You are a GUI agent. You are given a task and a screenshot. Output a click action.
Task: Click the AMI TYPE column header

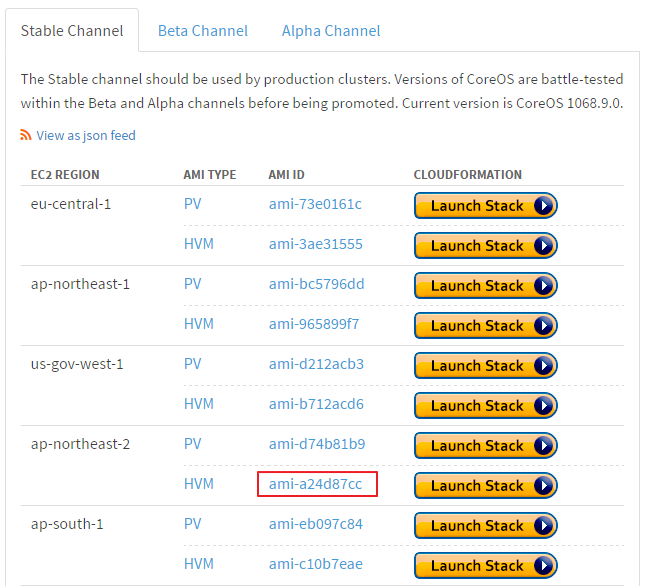pos(210,175)
